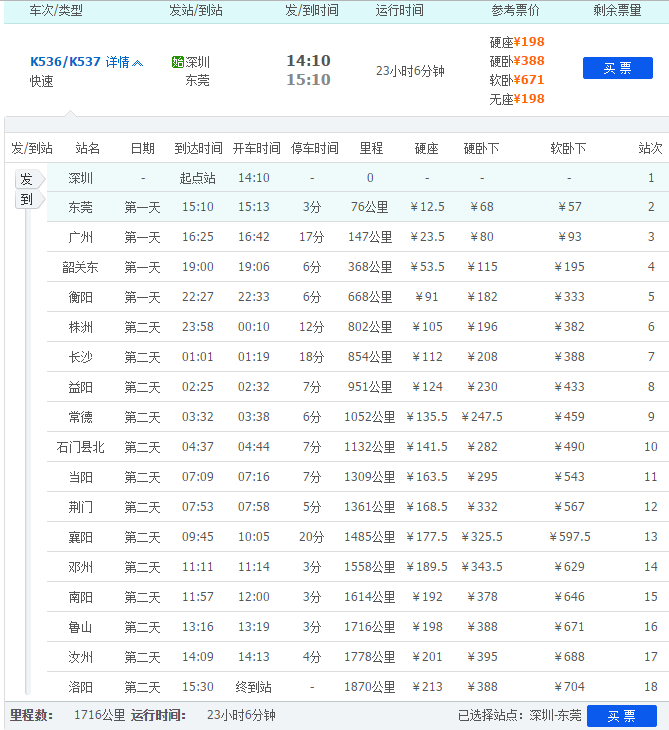The height and width of the screenshot is (730, 669).
Task: Collapse the 详情 details chevron
Action: click(137, 63)
